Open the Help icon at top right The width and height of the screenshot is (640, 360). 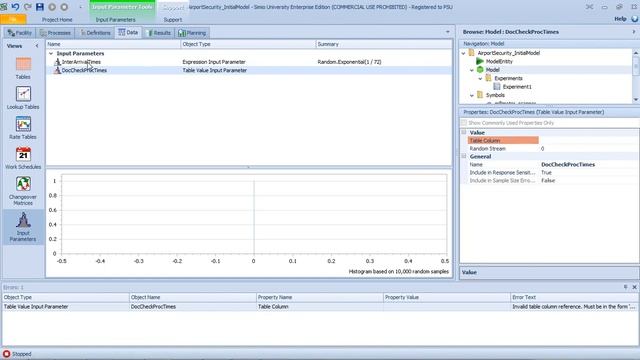click(635, 19)
